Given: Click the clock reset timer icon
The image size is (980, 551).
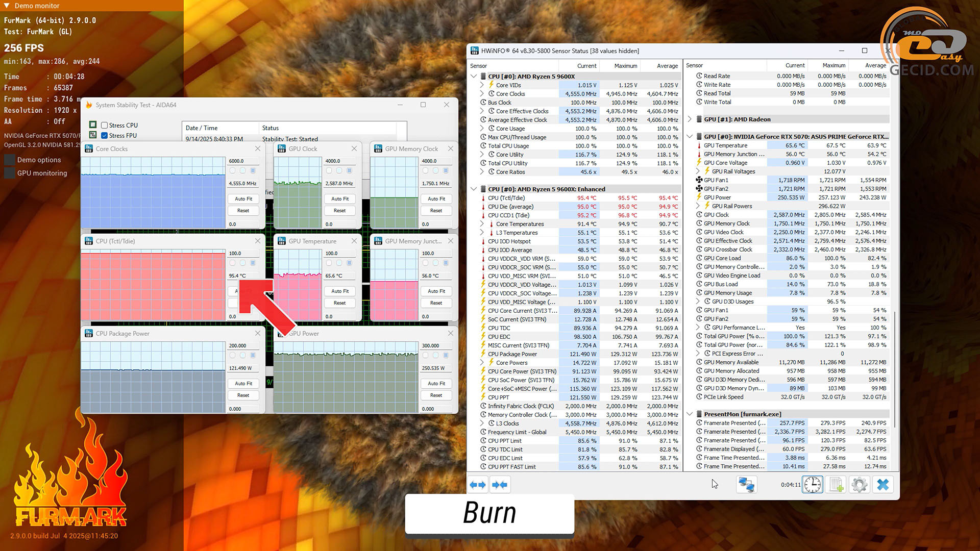Looking at the screenshot, I should point(812,485).
